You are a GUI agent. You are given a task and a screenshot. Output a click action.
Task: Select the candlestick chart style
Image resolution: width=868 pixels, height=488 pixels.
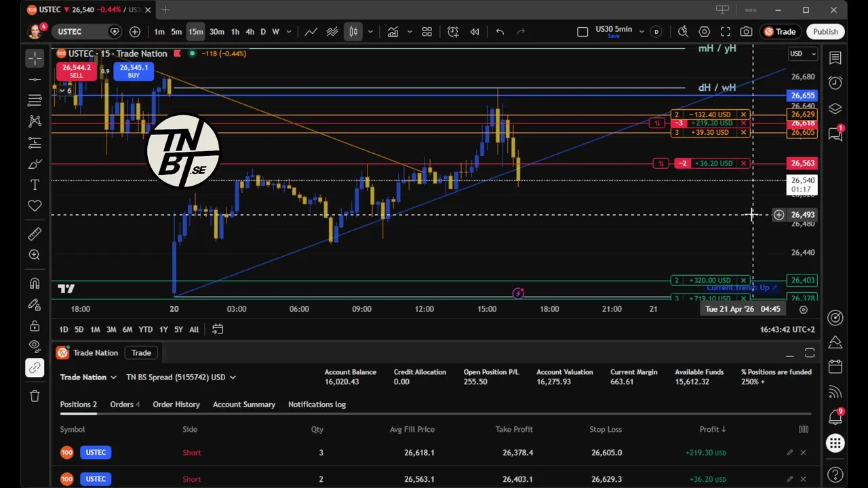click(353, 32)
